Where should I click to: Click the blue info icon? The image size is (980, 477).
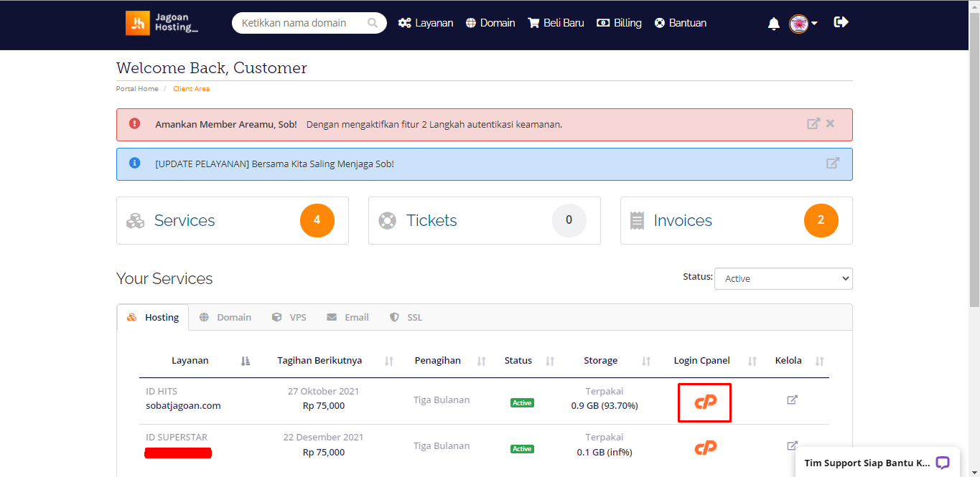[x=134, y=163]
